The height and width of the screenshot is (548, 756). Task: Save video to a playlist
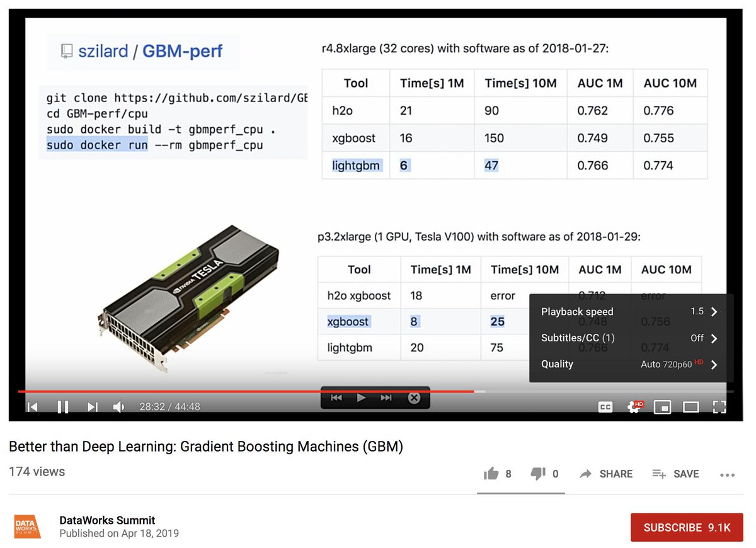[x=675, y=474]
